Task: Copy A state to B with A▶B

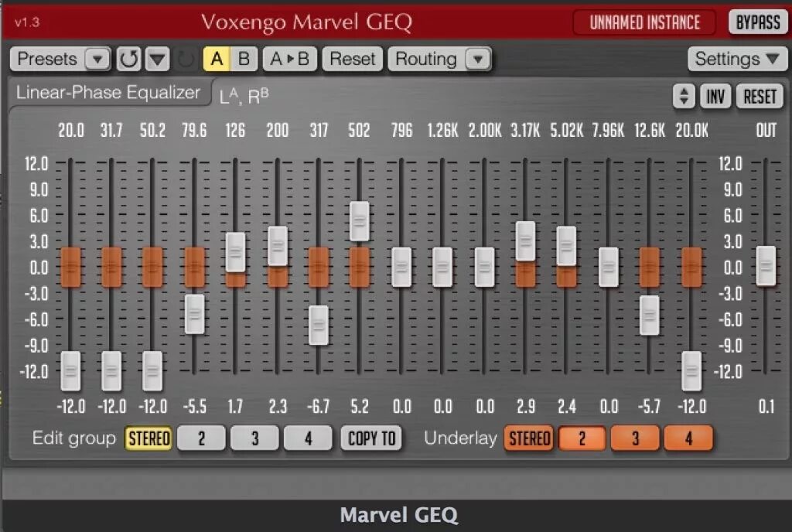Action: click(x=288, y=58)
